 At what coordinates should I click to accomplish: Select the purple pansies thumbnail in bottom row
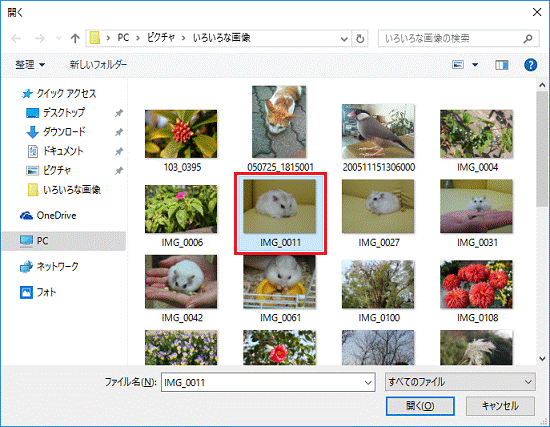181,347
